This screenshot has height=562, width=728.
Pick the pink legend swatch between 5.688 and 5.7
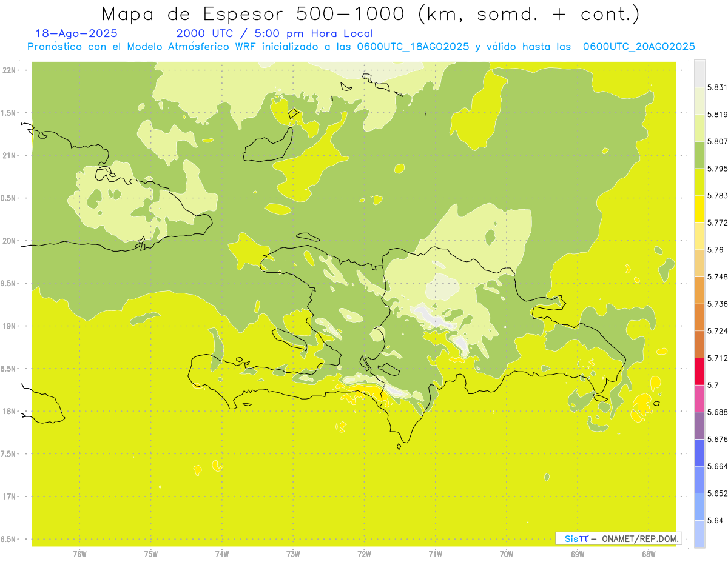pos(699,398)
